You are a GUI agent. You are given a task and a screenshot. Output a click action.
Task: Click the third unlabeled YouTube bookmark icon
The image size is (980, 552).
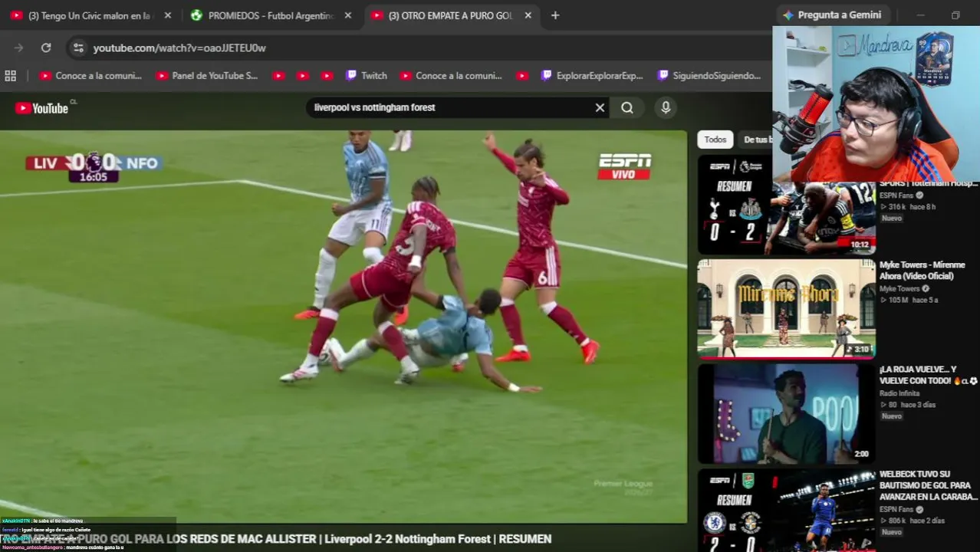tap(327, 76)
